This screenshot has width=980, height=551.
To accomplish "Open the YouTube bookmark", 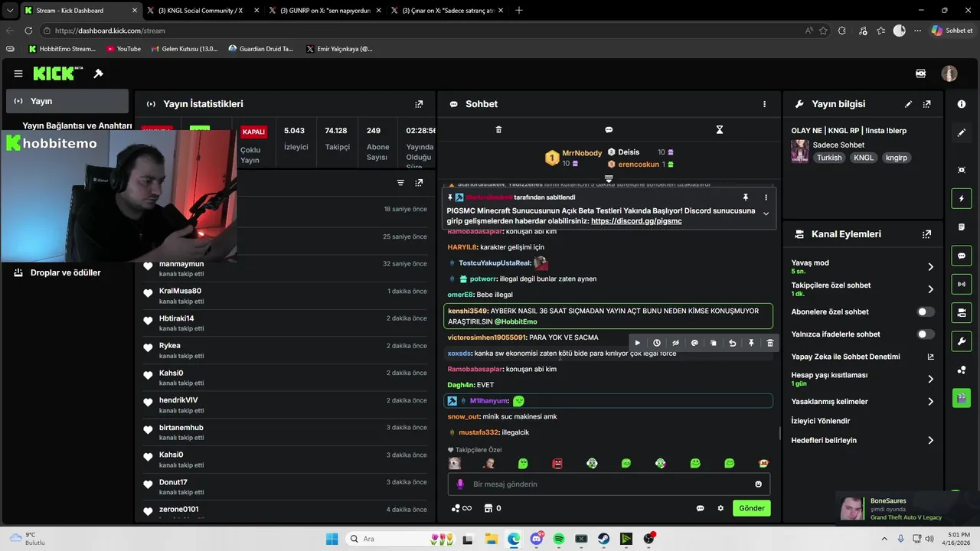I will tap(123, 49).
